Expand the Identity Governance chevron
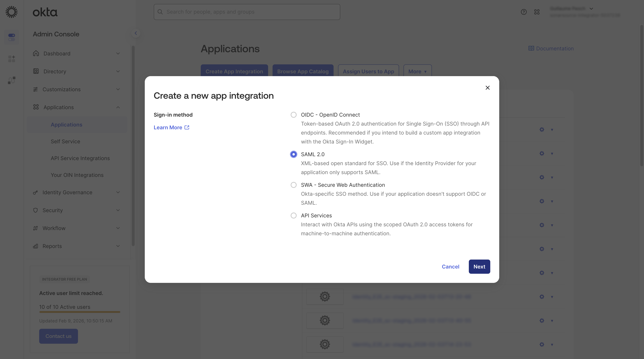The image size is (644, 359). pos(118,192)
